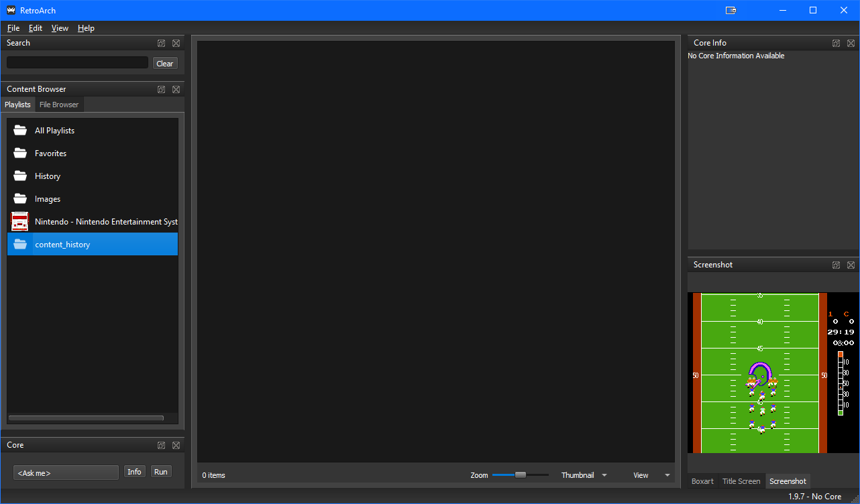This screenshot has height=504, width=860.
Task: Close the Screenshot panel
Action: point(851,264)
